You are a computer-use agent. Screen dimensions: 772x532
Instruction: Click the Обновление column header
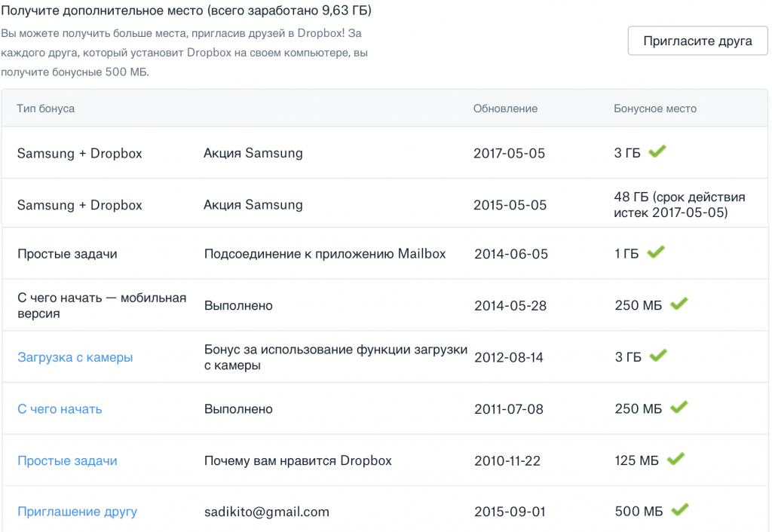pyautogui.click(x=505, y=109)
